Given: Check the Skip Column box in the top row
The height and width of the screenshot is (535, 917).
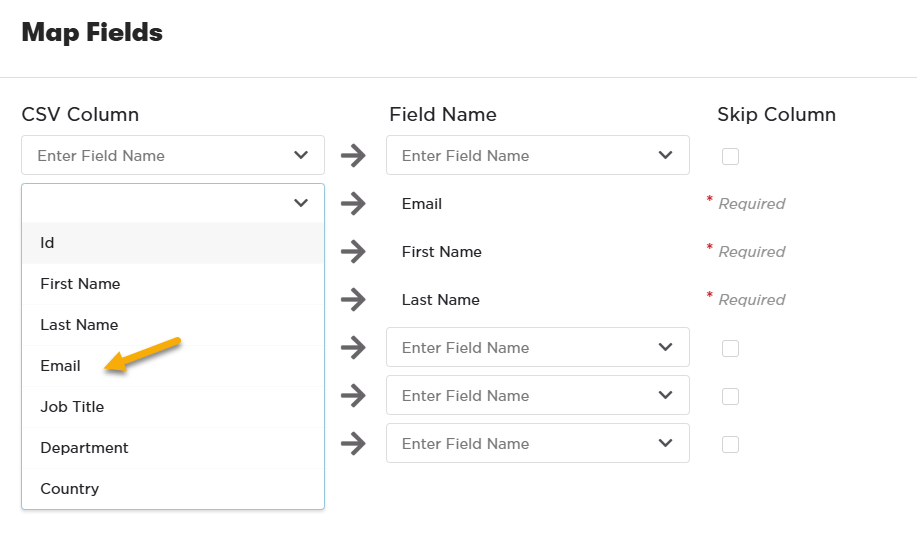Looking at the screenshot, I should [x=731, y=156].
